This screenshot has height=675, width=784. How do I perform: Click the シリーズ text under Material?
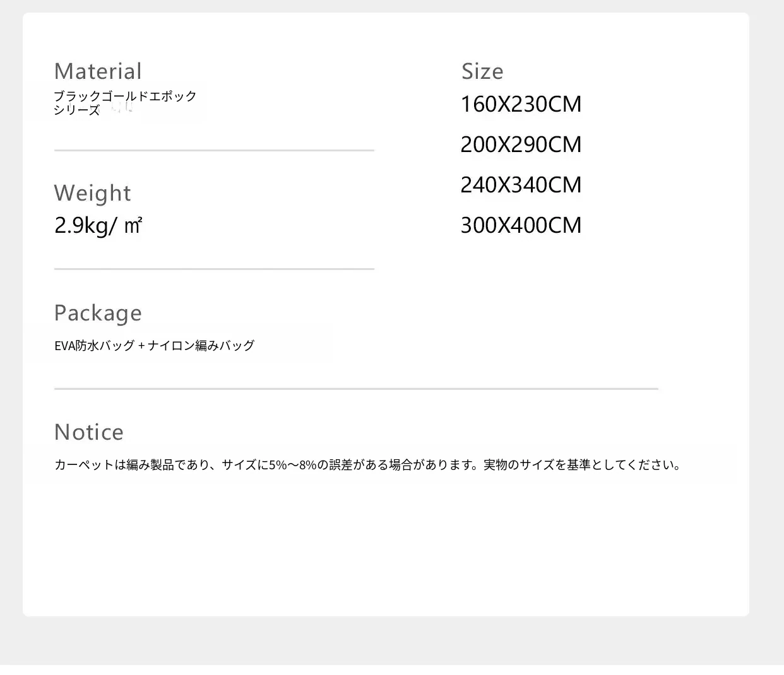point(77,110)
